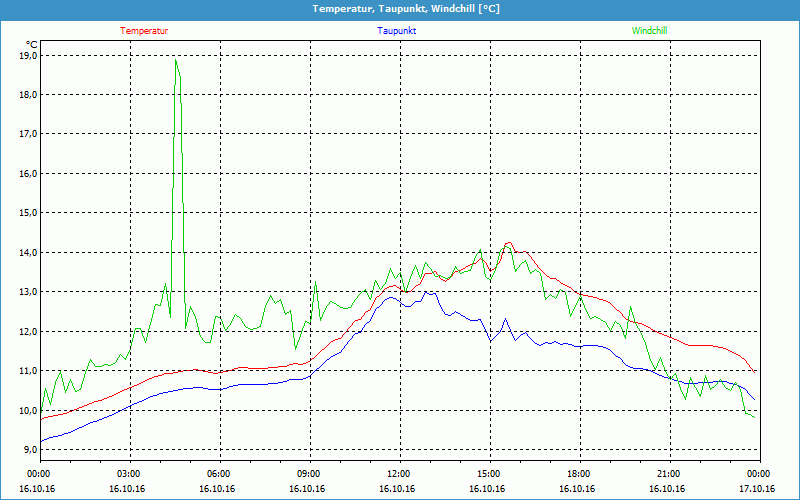Screen dimensions: 800x500
Task: Select the 03:00 time axis label
Action: pyautogui.click(x=129, y=474)
